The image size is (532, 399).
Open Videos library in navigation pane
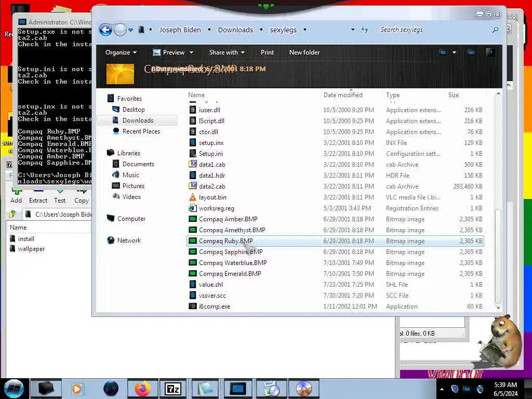pyautogui.click(x=131, y=197)
